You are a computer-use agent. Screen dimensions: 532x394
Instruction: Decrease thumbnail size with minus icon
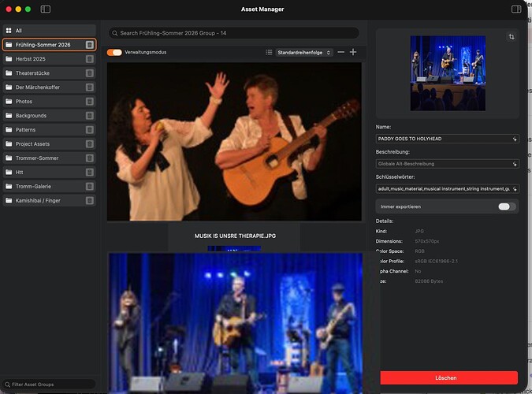pos(340,52)
